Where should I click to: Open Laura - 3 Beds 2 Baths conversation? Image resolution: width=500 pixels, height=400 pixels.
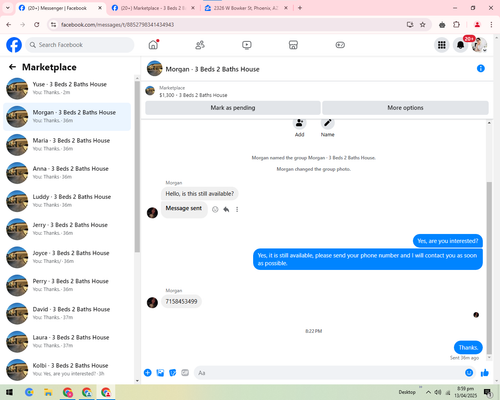67,341
